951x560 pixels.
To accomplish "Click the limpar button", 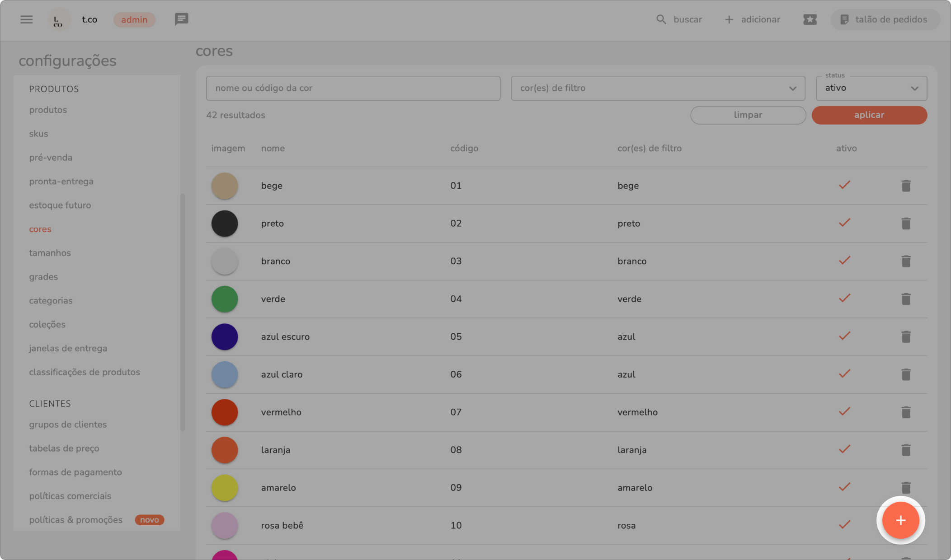I will click(x=748, y=115).
